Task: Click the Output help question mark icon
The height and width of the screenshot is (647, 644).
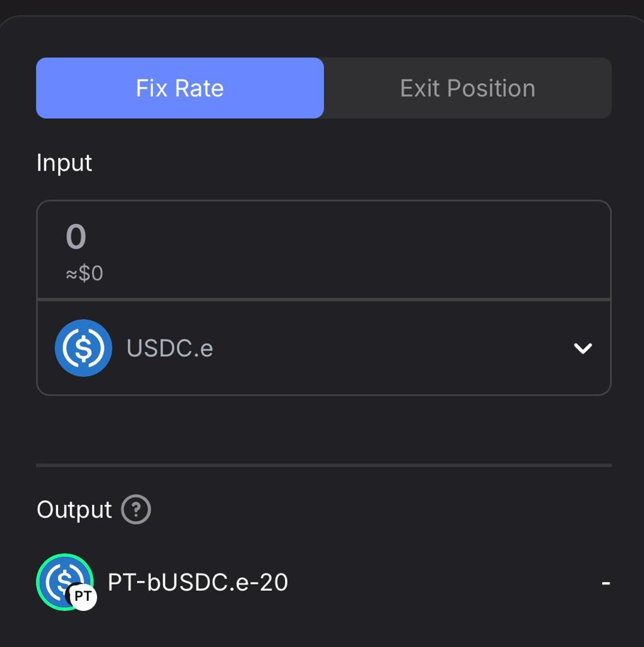Action: click(136, 510)
